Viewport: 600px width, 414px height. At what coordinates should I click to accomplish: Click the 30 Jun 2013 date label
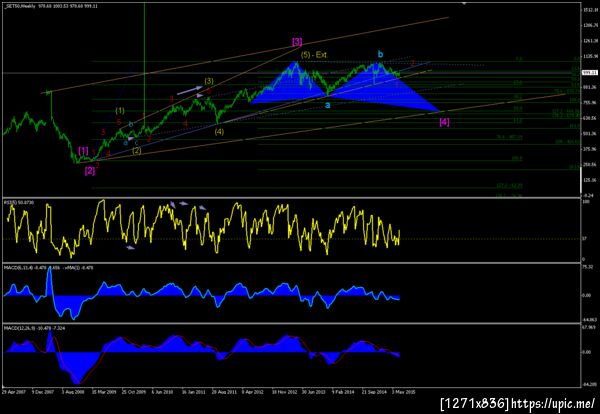(313, 391)
